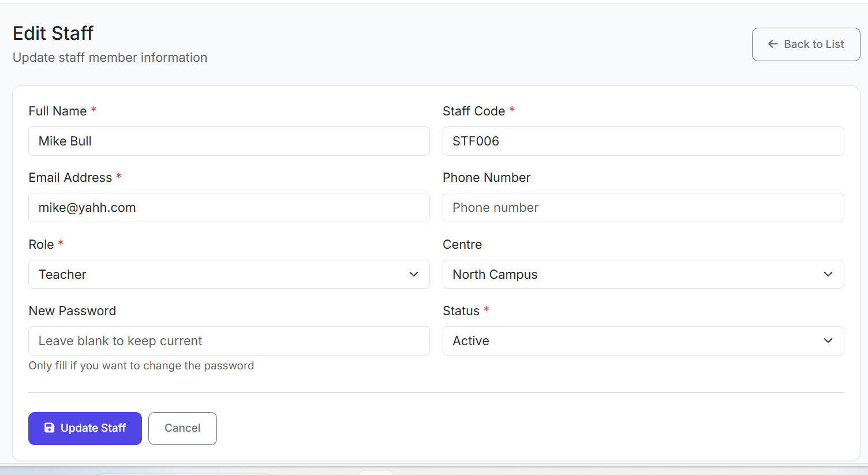Screen dimensions: 868x475
Task: Cancel editing the staff member
Action: [x=182, y=428]
